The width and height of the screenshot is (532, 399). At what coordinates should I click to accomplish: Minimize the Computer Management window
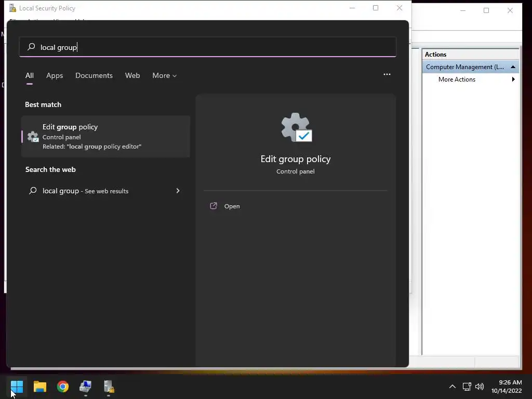pyautogui.click(x=463, y=10)
